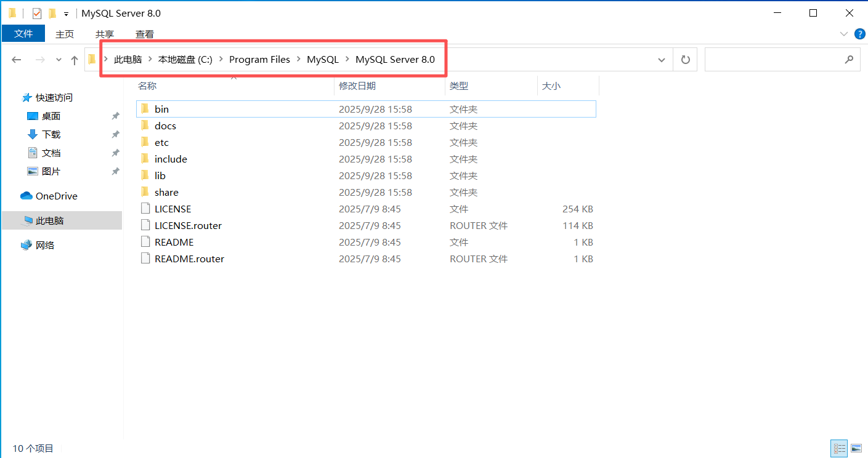
Task: Unpin 桌面 via its pin icon
Action: tap(115, 116)
